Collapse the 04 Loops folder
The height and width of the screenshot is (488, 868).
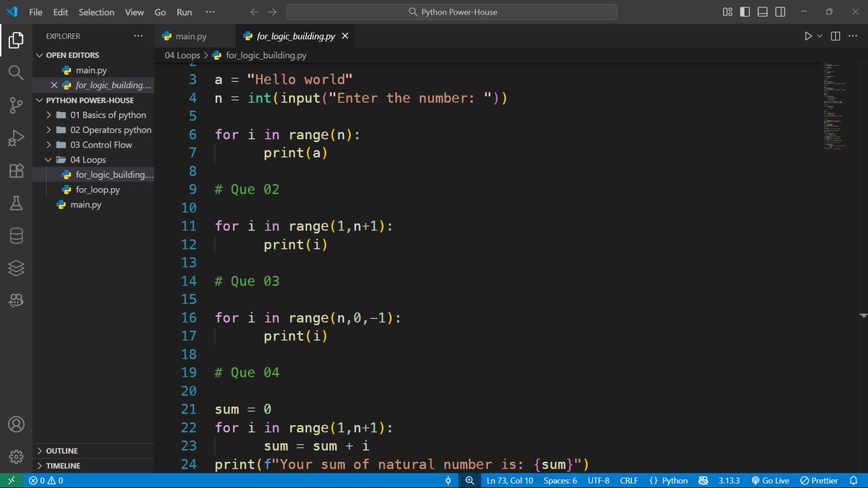click(x=95, y=160)
